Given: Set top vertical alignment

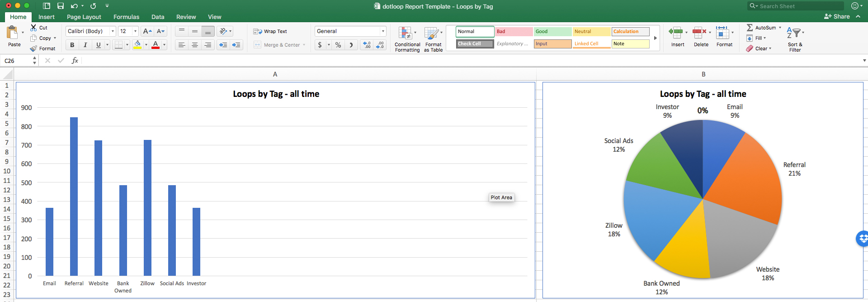Looking at the screenshot, I should 182,31.
